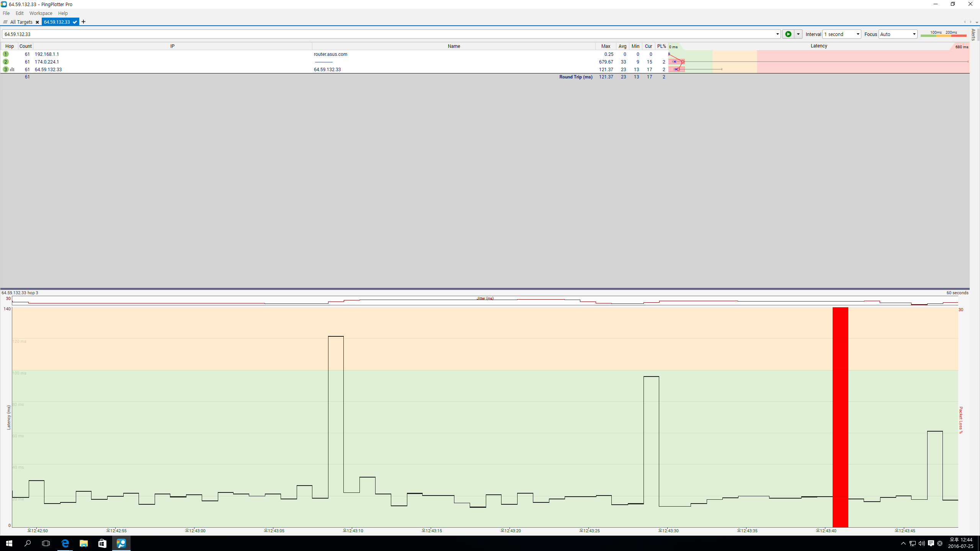Screen dimensions: 980x551
Task: Click the Name column header
Action: (454, 46)
